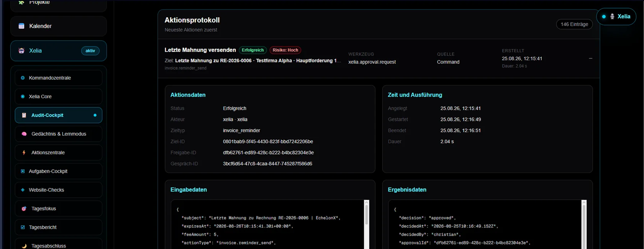Viewport: 644px width, 249px height.
Task: Click the Xelia robot icon in sidebar
Action: [21, 51]
